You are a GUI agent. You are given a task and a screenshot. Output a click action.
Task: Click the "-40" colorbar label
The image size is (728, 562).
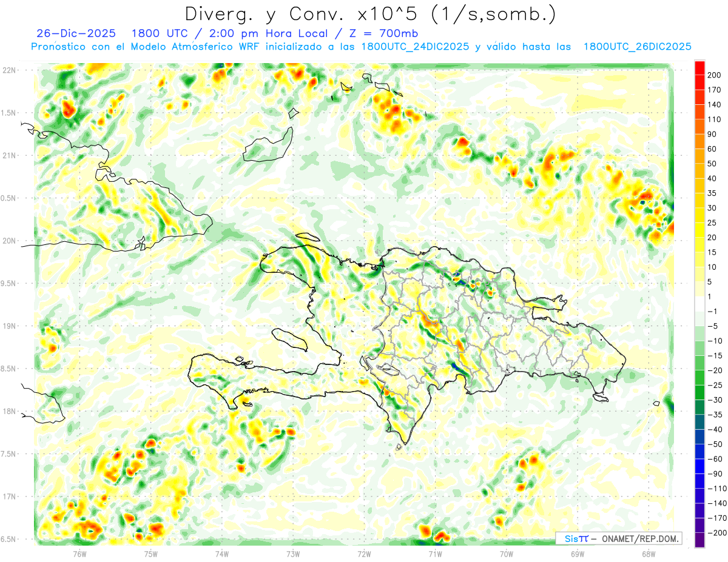[716, 429]
